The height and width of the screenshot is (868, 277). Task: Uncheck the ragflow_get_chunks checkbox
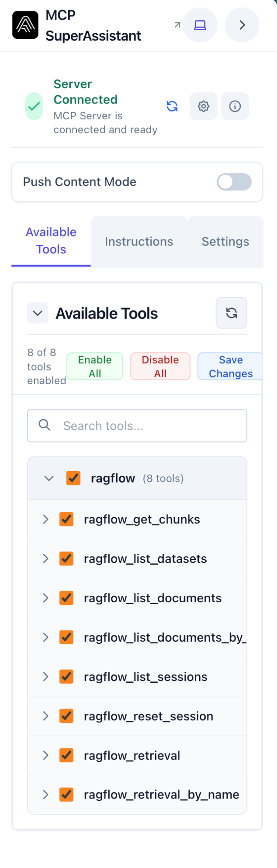click(66, 519)
